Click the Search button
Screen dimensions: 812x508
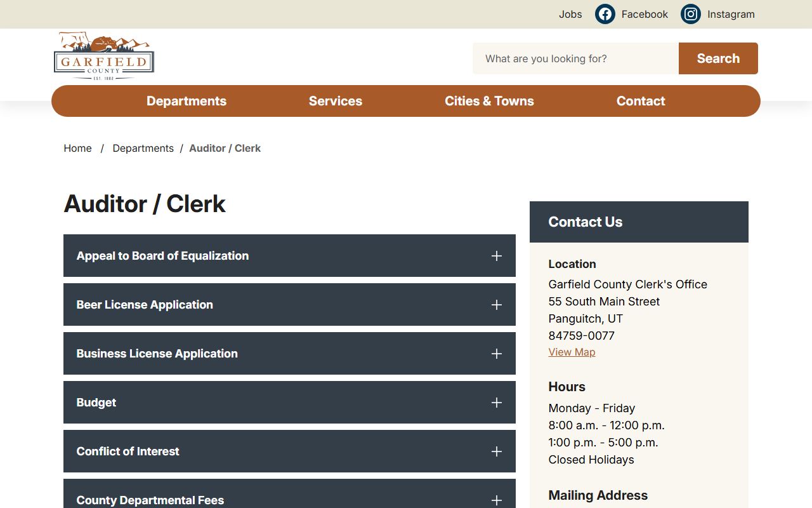(x=718, y=58)
